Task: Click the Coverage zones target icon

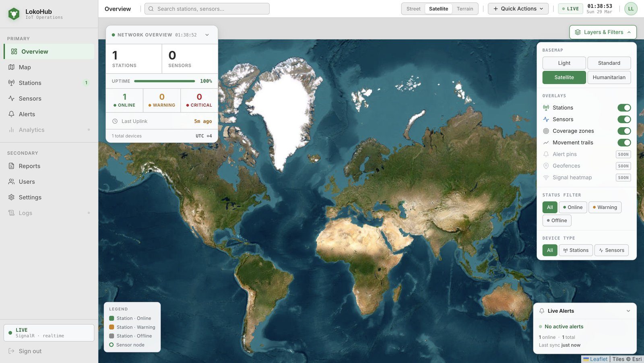Action: [x=546, y=131]
